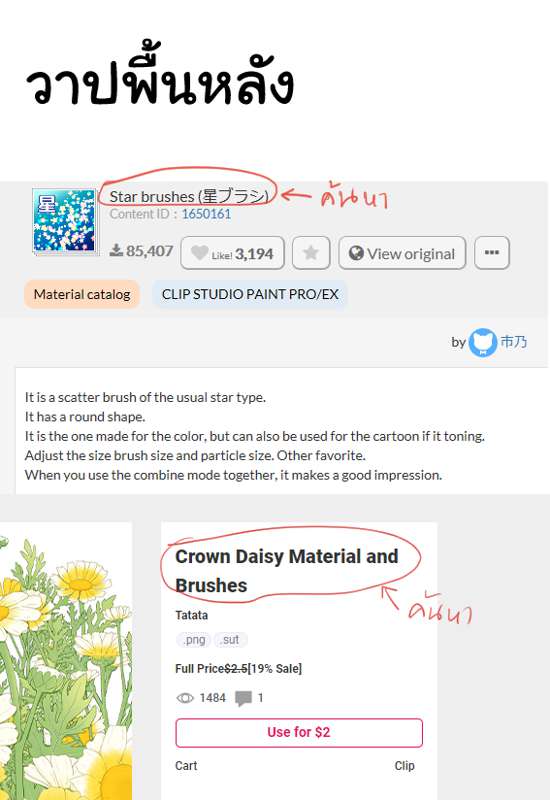
Task: Click the Star brushes title
Action: coord(189,196)
